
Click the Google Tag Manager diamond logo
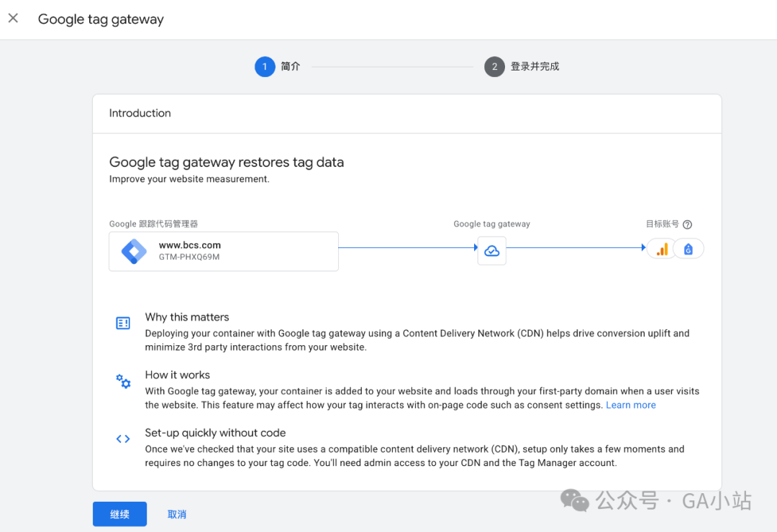pos(135,251)
